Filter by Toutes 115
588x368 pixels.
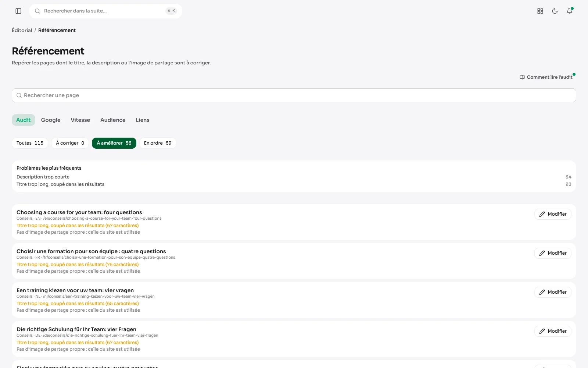coord(30,143)
